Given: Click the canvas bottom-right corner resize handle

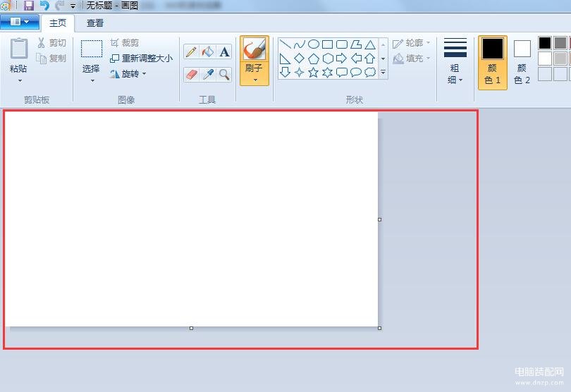Looking at the screenshot, I should [379, 329].
